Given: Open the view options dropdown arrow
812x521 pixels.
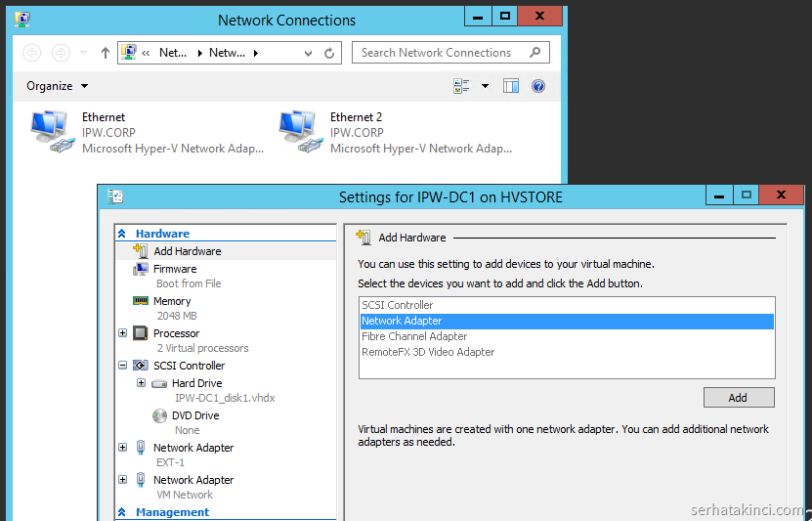Looking at the screenshot, I should point(485,86).
